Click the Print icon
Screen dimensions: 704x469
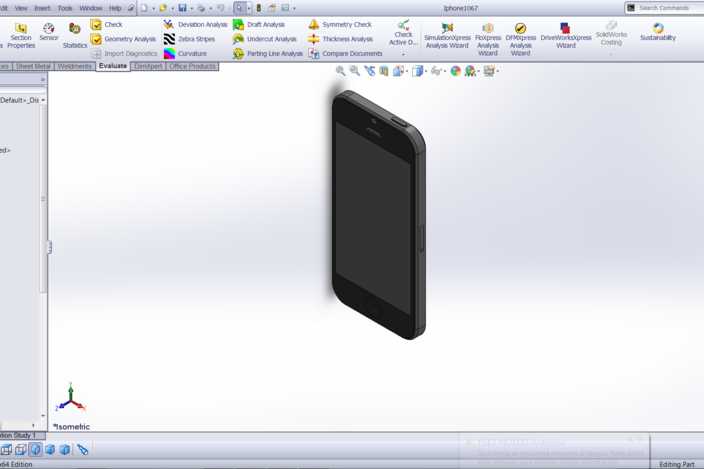coord(201,8)
